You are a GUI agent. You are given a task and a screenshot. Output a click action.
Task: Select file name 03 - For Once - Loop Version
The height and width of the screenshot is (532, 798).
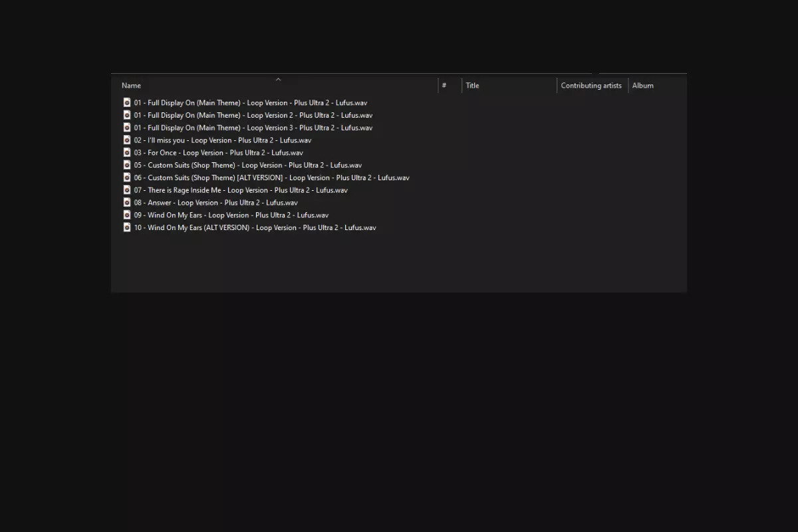pyautogui.click(x=218, y=152)
